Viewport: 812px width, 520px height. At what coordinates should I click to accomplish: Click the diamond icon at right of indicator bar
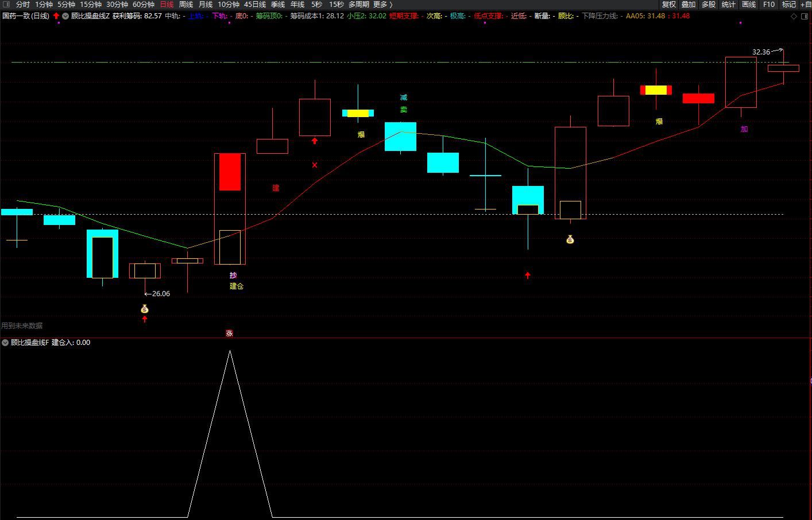click(x=794, y=16)
